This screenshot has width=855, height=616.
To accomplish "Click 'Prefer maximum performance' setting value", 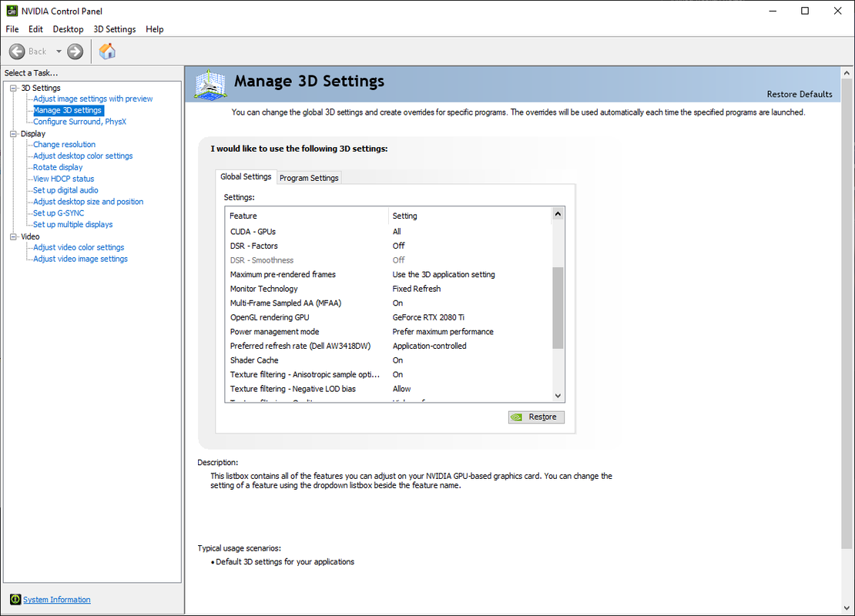I will click(x=443, y=331).
